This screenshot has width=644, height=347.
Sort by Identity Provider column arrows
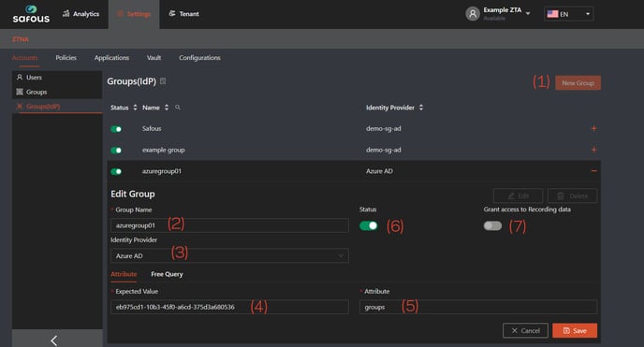coord(421,108)
